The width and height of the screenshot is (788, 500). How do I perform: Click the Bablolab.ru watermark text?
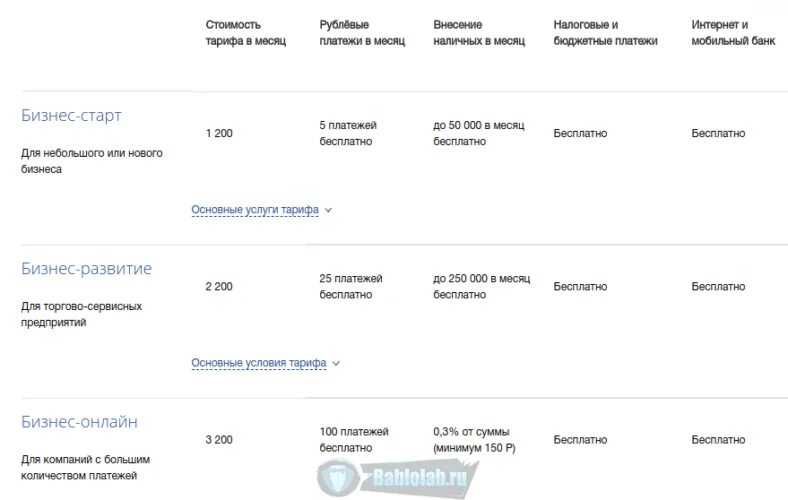pyautogui.click(x=420, y=477)
